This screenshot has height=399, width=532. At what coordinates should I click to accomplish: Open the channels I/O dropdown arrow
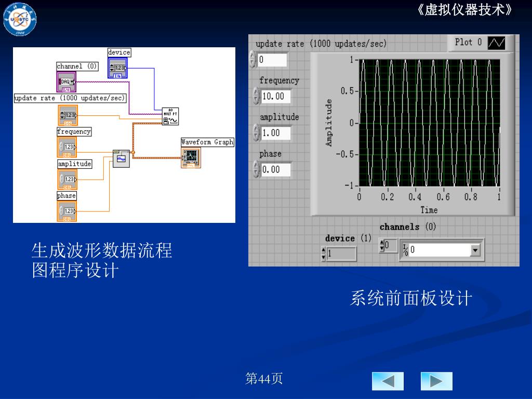click(475, 250)
